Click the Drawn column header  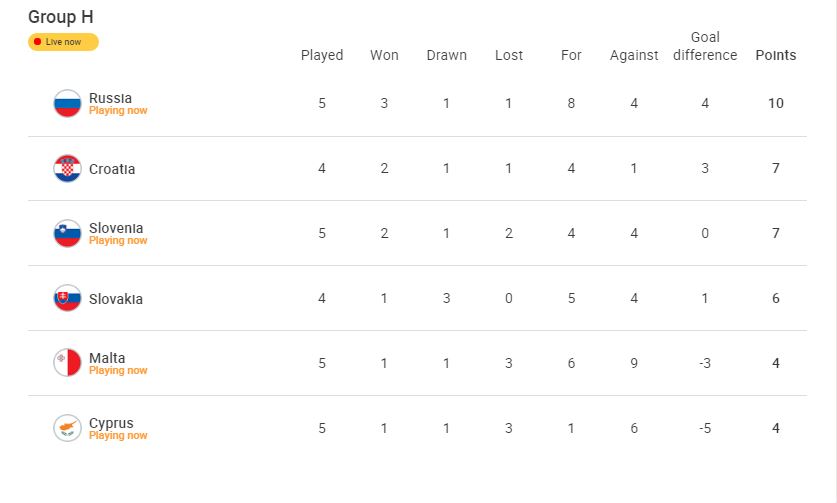[x=446, y=55]
